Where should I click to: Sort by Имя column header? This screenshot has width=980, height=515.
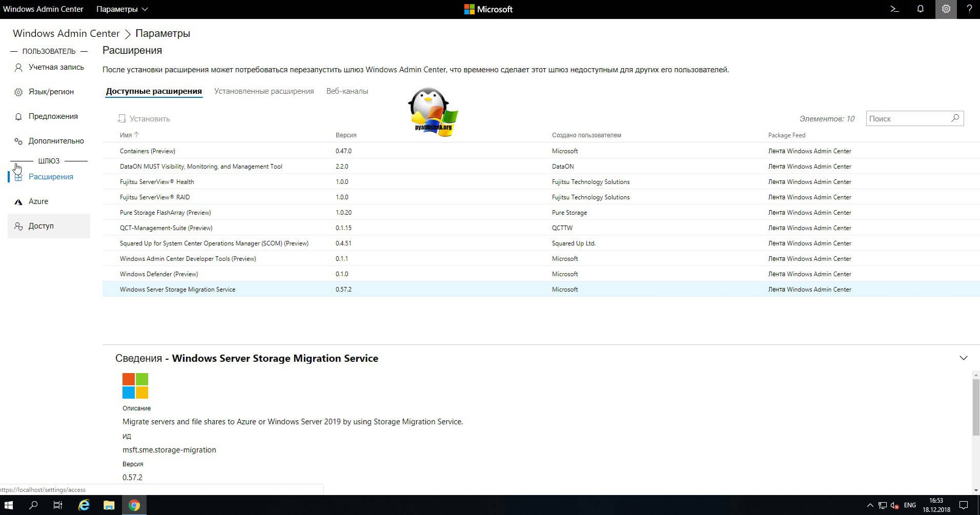[x=129, y=135]
